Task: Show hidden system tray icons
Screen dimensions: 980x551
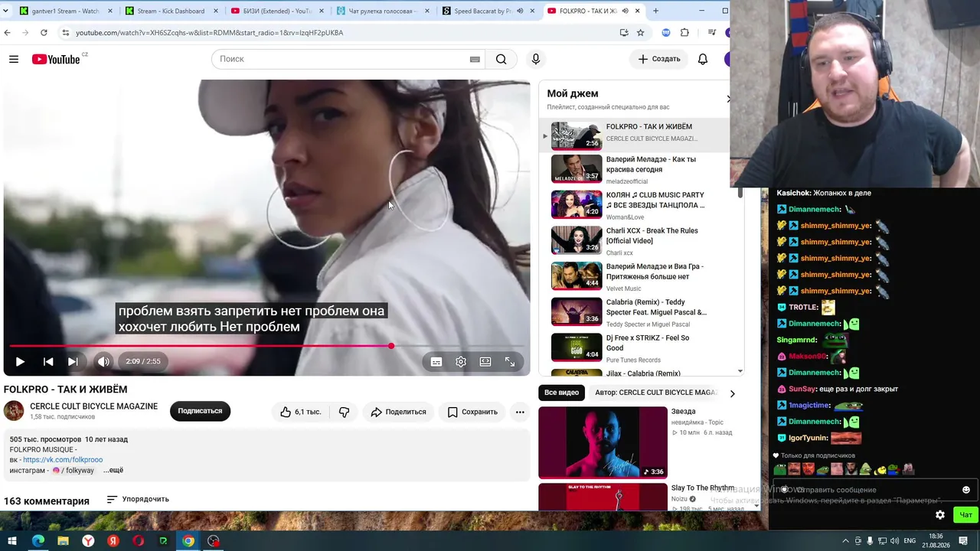Action: click(846, 541)
